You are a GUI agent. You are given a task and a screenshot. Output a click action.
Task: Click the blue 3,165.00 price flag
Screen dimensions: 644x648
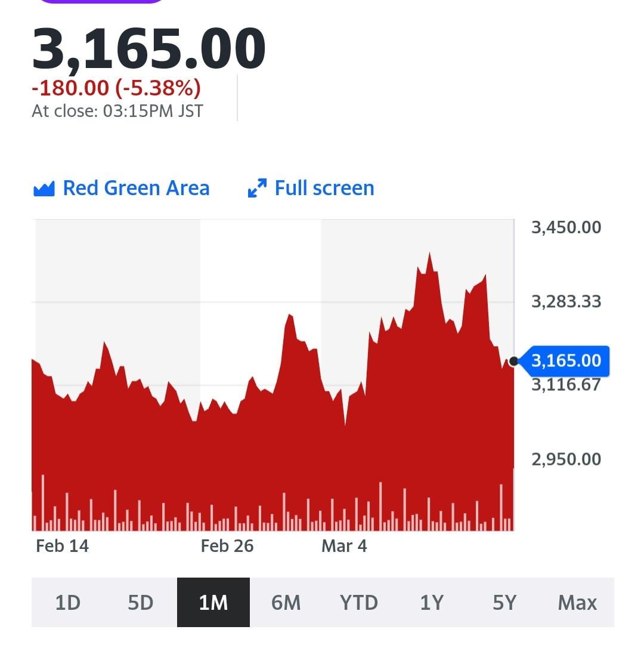pos(565,360)
